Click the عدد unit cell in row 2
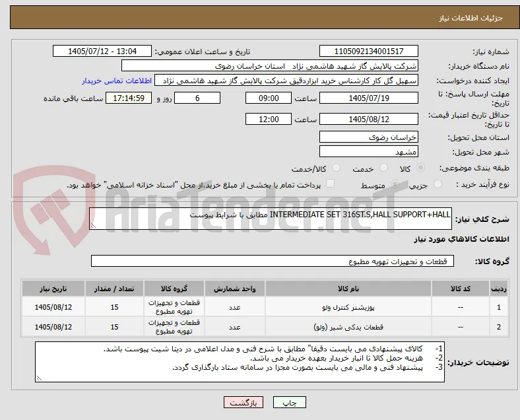 (234, 327)
